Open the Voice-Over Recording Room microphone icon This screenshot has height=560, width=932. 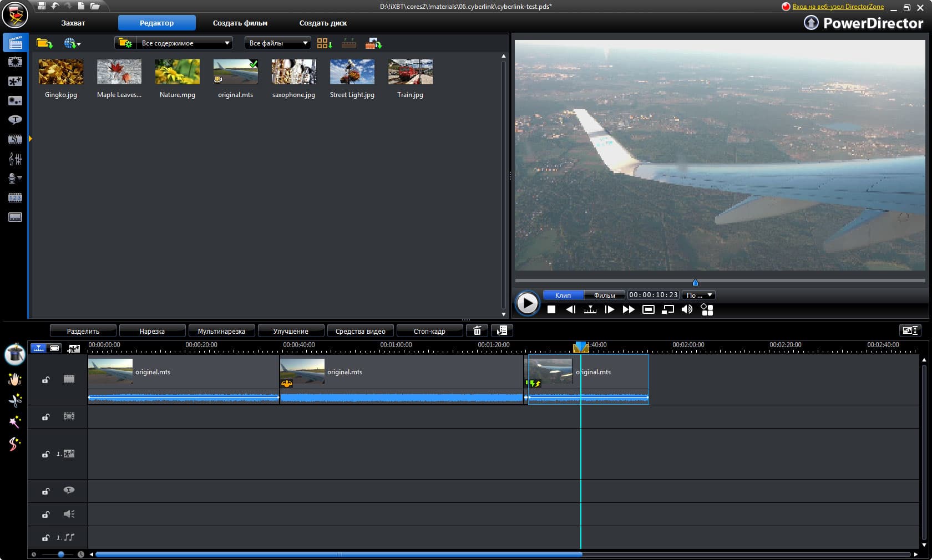click(15, 179)
